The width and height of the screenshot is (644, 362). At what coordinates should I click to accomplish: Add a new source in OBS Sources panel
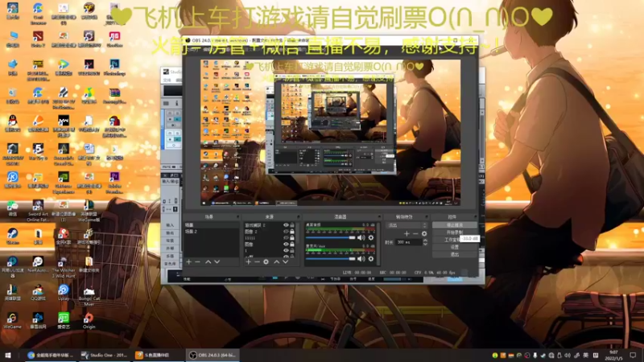point(249,262)
